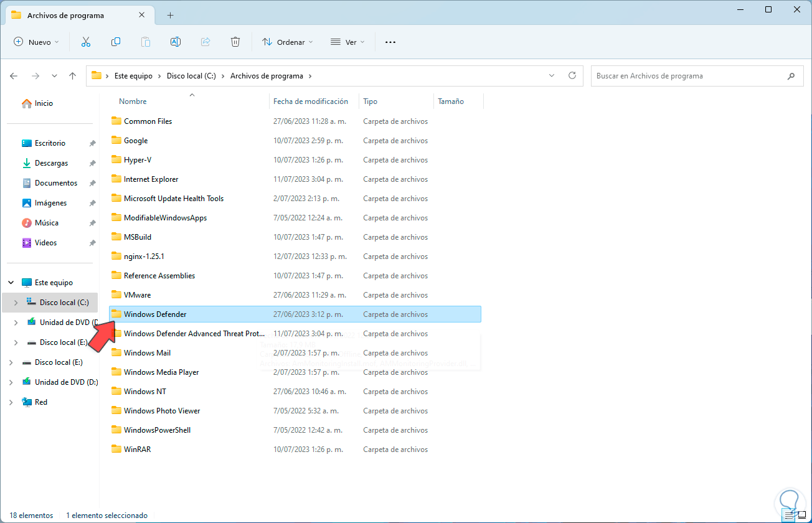The image size is (812, 523).
Task: Expand the Red tree node
Action: pyautogui.click(x=11, y=402)
